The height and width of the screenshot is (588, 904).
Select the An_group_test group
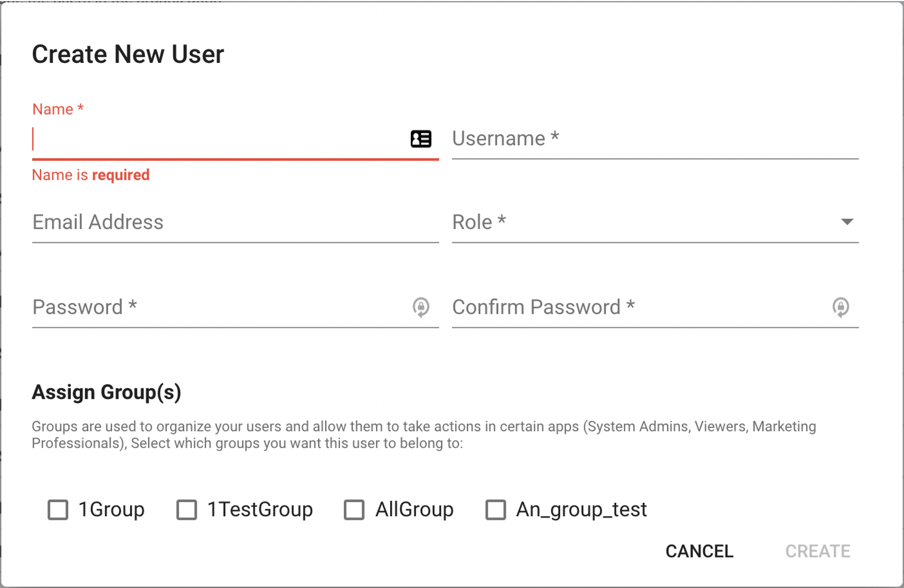click(495, 510)
